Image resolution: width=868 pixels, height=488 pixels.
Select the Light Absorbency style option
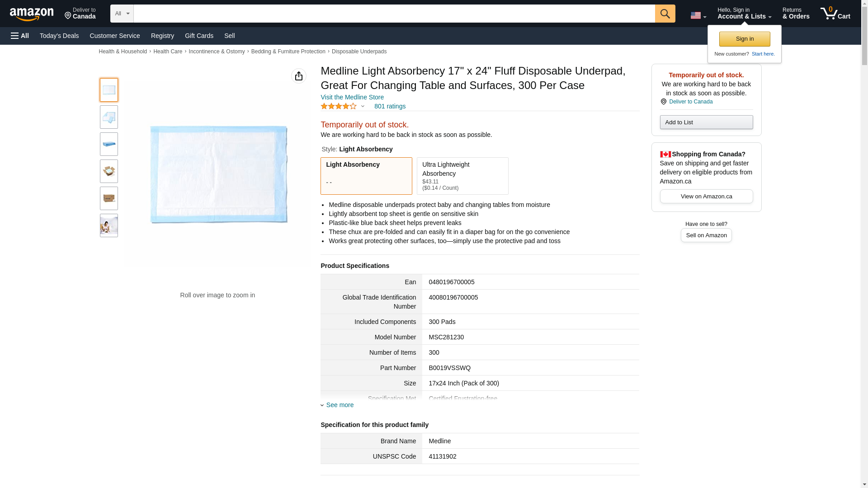pos(366,176)
